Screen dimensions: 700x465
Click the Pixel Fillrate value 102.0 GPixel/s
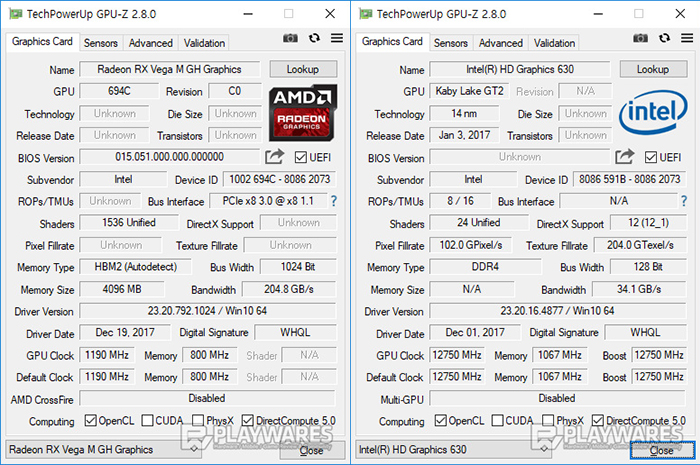471,245
